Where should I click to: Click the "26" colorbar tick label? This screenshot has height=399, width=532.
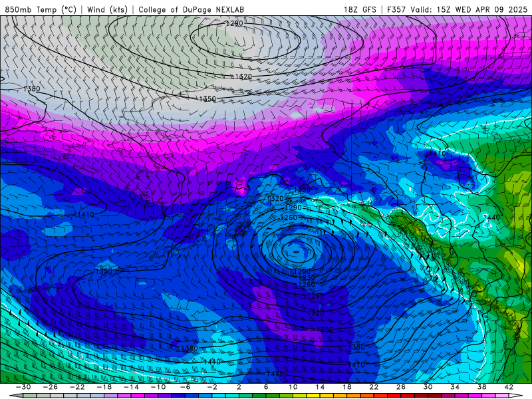401,387
